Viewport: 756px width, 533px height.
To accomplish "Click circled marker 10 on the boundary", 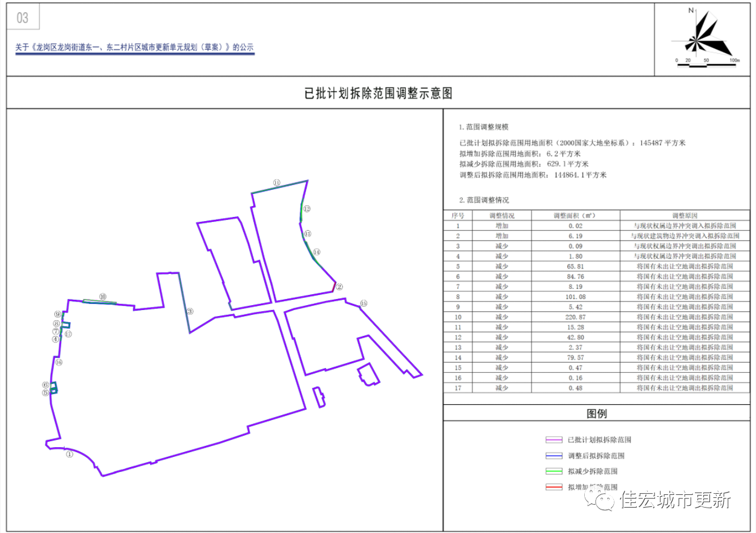I will (x=103, y=297).
